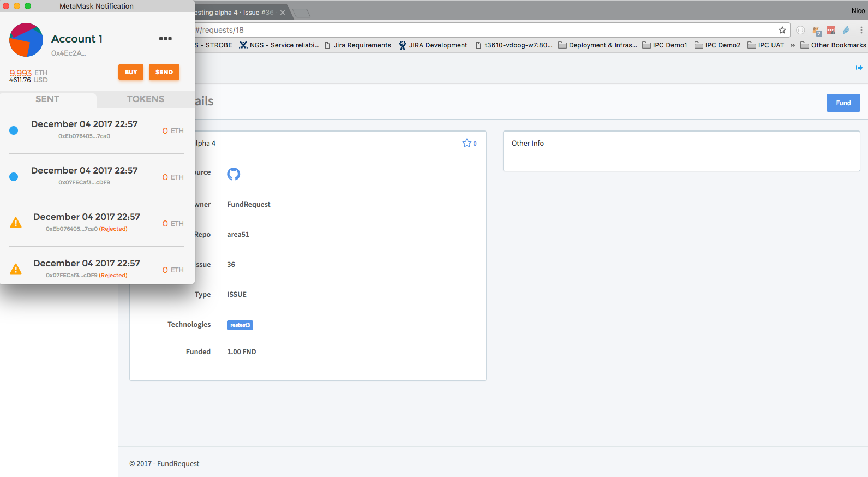Open the GitHub source icon
This screenshot has width=868, height=477.
[234, 174]
